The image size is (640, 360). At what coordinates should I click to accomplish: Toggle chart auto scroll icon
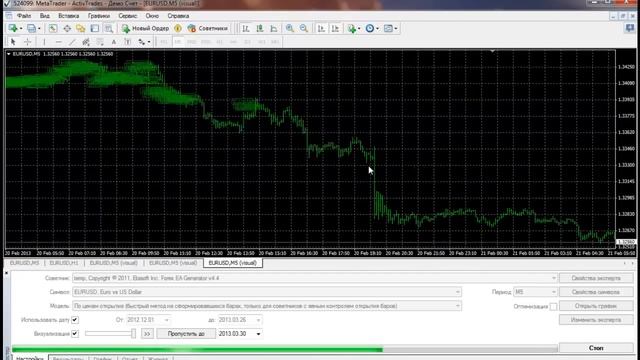[x=321, y=28]
